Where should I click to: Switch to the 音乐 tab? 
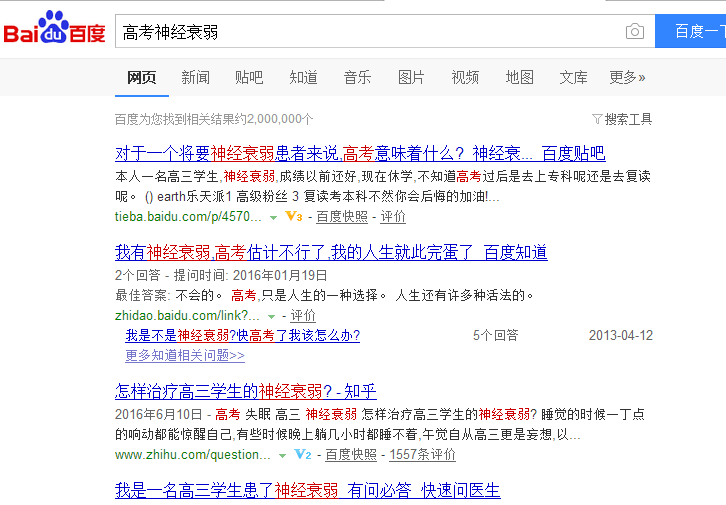coord(357,77)
